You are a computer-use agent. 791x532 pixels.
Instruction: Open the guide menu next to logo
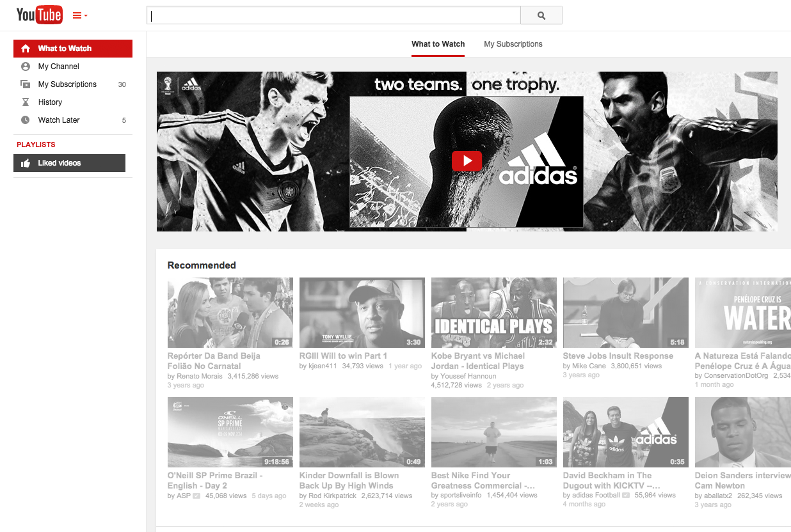79,15
